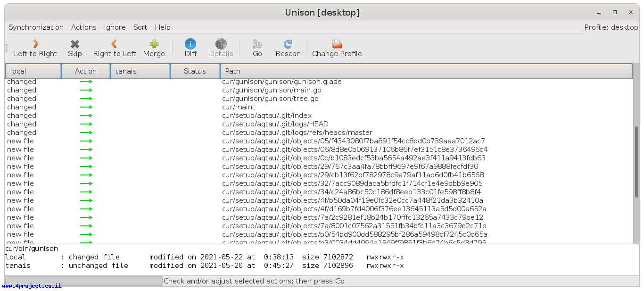Click the tanais unchanged file detail line

205,266
